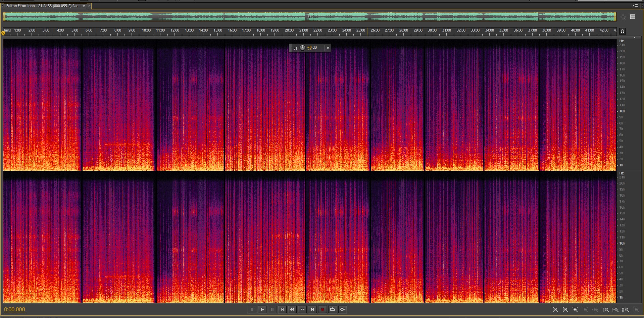This screenshot has width=644, height=318.
Task: Toggle Skip Selection button in transport
Action: pyautogui.click(x=343, y=310)
